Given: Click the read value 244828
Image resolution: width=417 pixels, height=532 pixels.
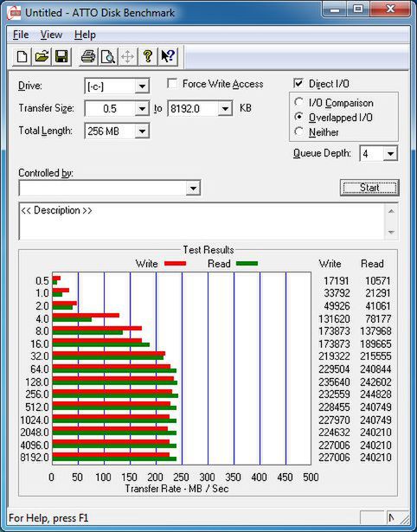Looking at the screenshot, I should click(375, 394).
